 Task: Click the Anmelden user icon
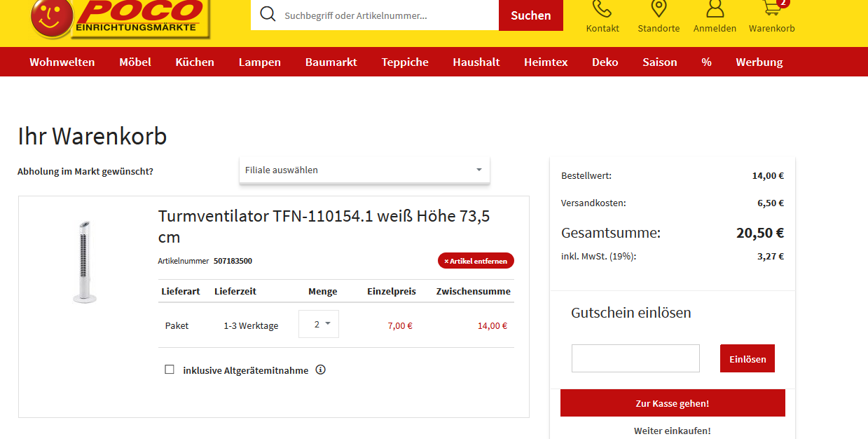(715, 9)
